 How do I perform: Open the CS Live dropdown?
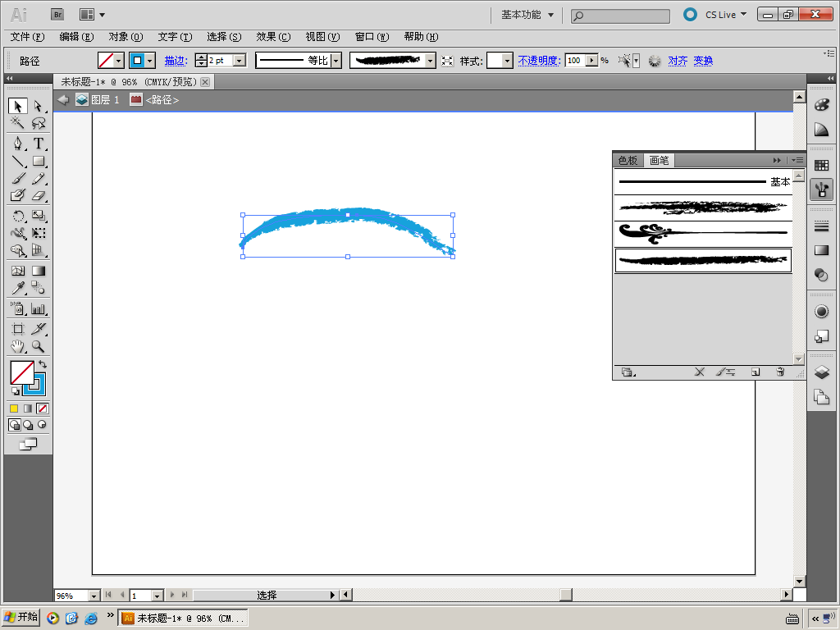[x=725, y=15]
